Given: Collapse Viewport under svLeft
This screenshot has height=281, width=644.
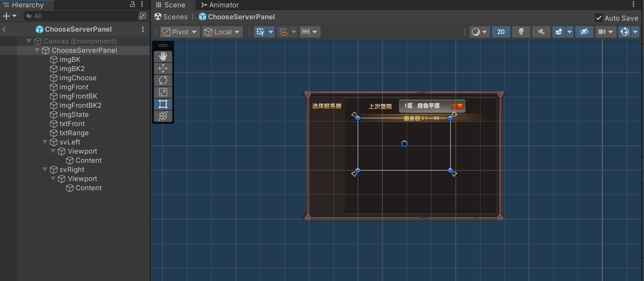Looking at the screenshot, I should [x=53, y=151].
